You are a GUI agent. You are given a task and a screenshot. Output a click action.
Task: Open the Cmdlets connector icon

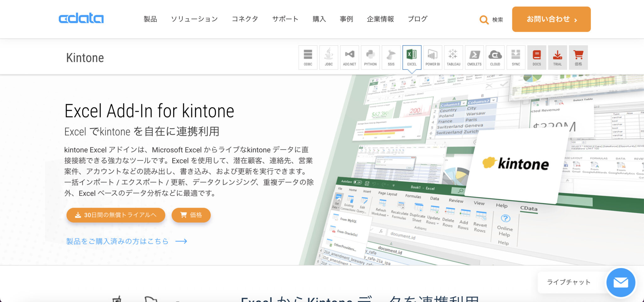tap(474, 57)
